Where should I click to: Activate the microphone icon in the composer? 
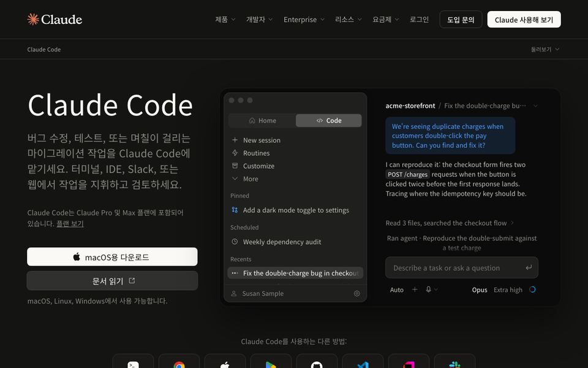click(x=428, y=289)
